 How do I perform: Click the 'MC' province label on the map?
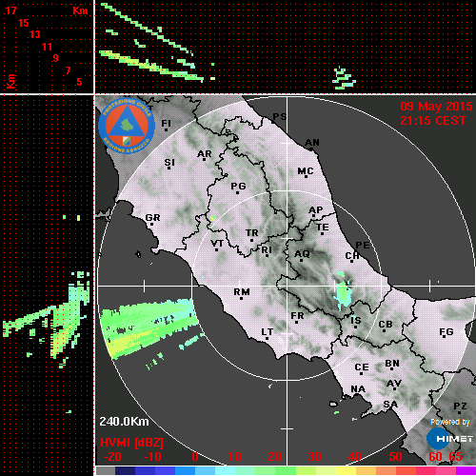306,171
